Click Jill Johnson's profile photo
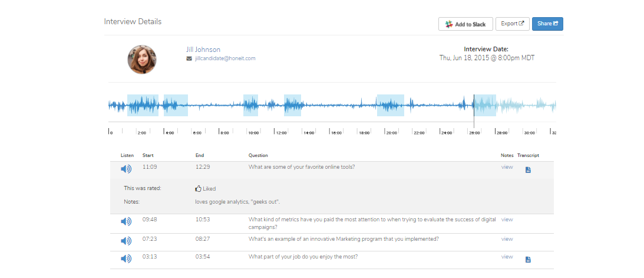 tap(142, 60)
